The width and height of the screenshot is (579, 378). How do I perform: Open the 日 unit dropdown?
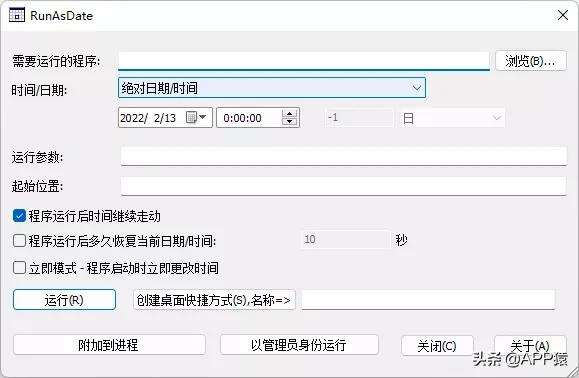point(452,118)
